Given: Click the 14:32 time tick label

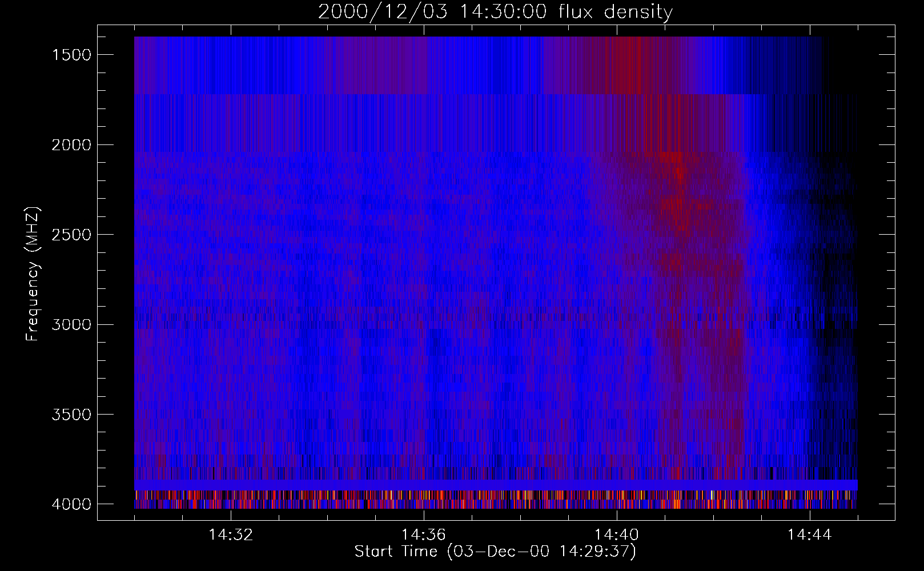Looking at the screenshot, I should (231, 535).
